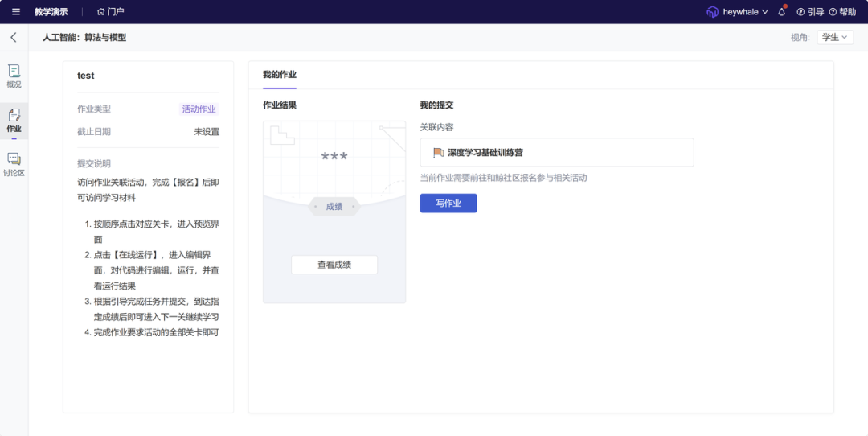
Task: Open the 引导 guide link
Action: (x=810, y=11)
